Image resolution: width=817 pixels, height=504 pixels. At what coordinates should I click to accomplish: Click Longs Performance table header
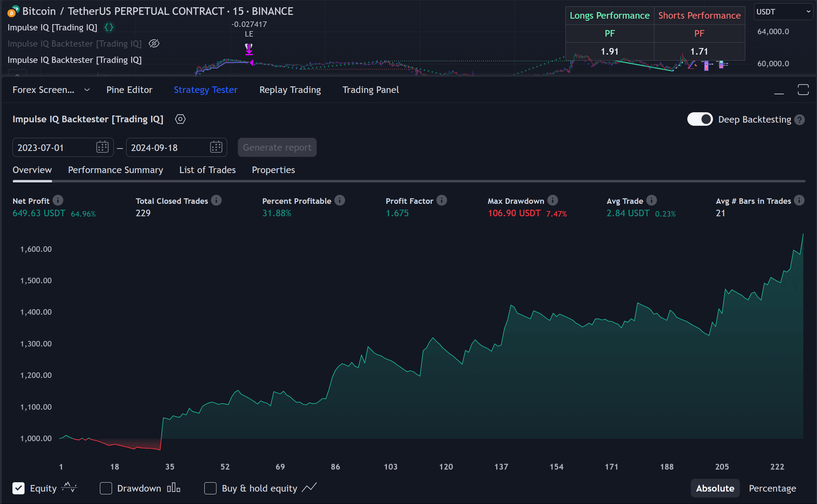(x=610, y=16)
